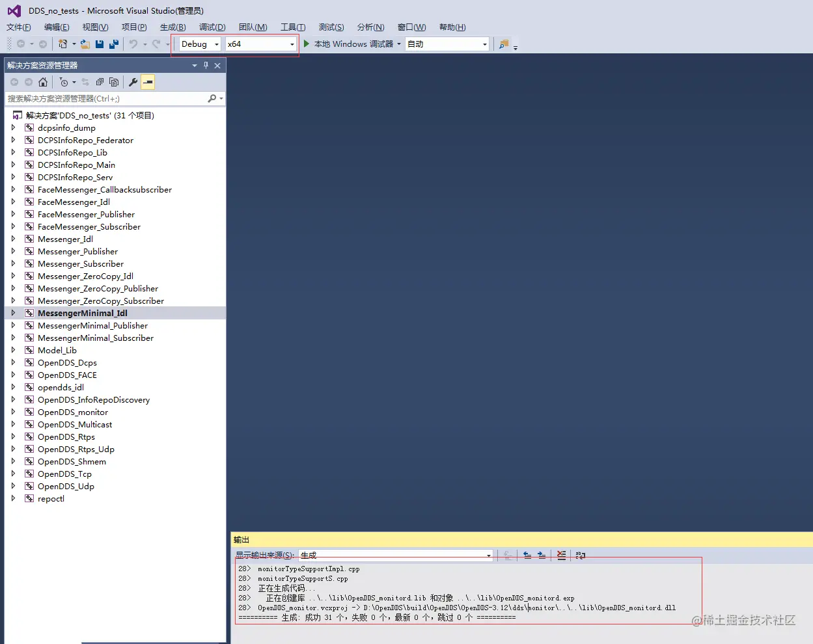813x644 pixels.
Task: Sync Solution Explorer with active document
Action: tap(85, 81)
